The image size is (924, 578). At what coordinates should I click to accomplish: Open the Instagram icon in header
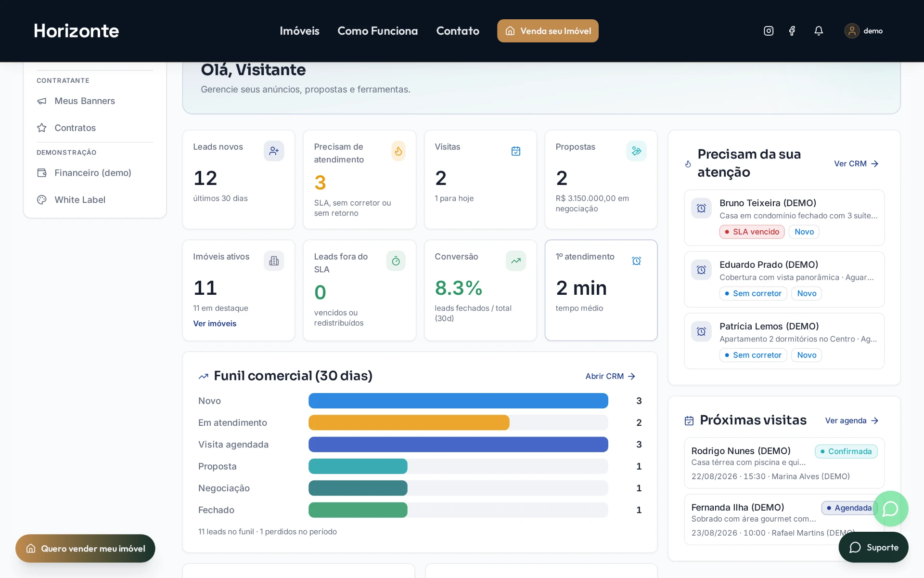point(769,31)
